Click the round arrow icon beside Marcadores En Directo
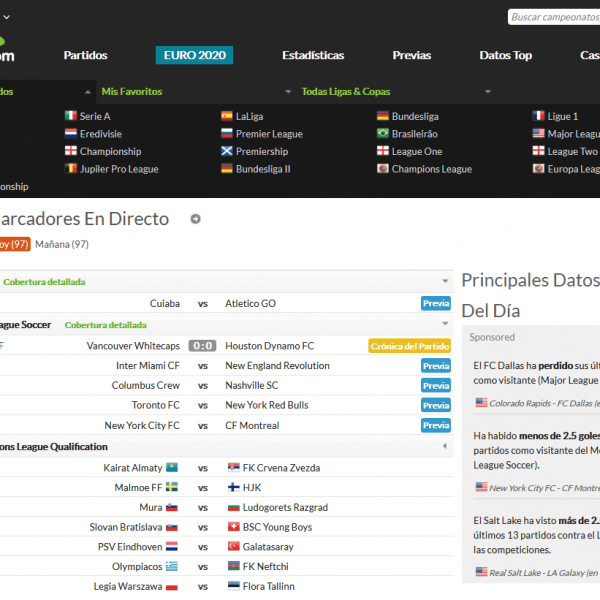 [196, 219]
